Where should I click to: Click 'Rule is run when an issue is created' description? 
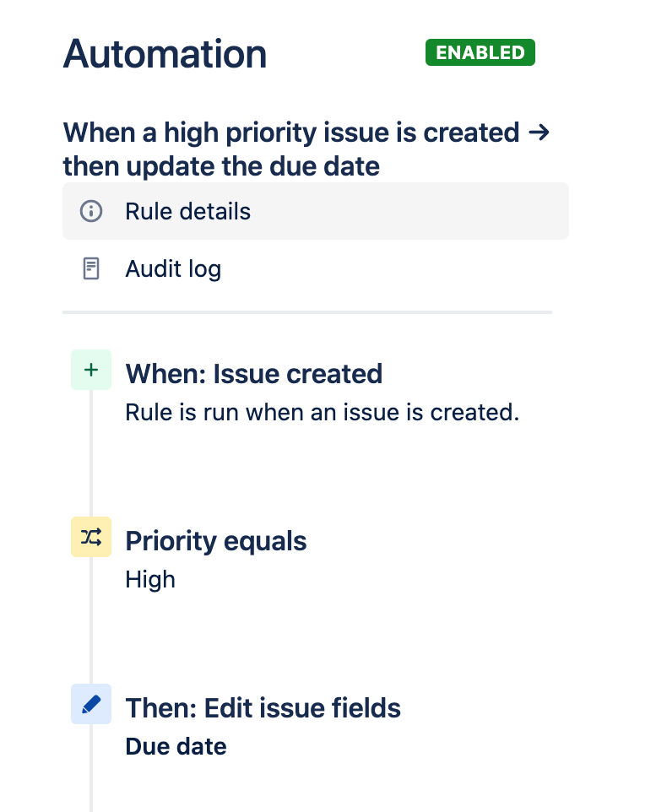(323, 413)
